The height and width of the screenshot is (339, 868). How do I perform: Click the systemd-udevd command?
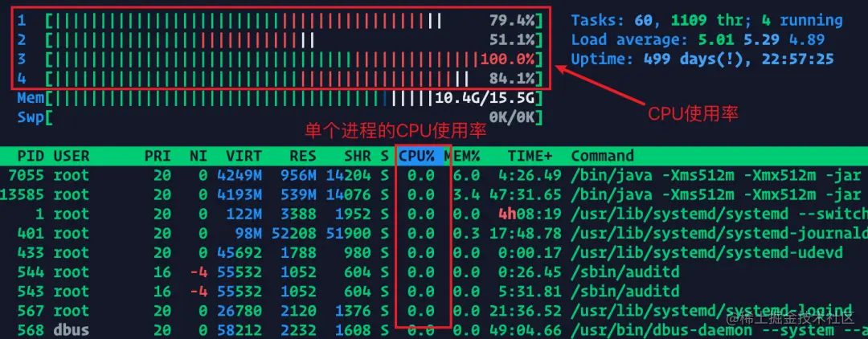pyautogui.click(x=707, y=253)
